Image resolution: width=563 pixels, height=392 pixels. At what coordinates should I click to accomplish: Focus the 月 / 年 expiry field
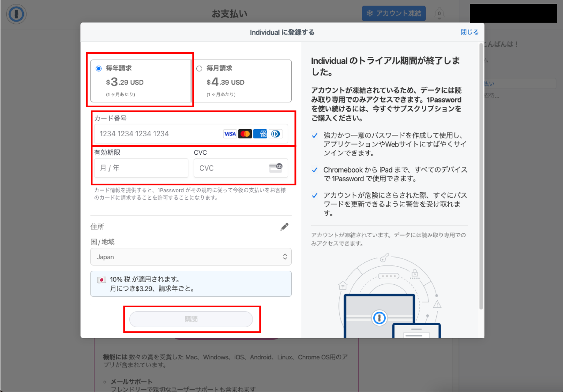pyautogui.click(x=141, y=168)
